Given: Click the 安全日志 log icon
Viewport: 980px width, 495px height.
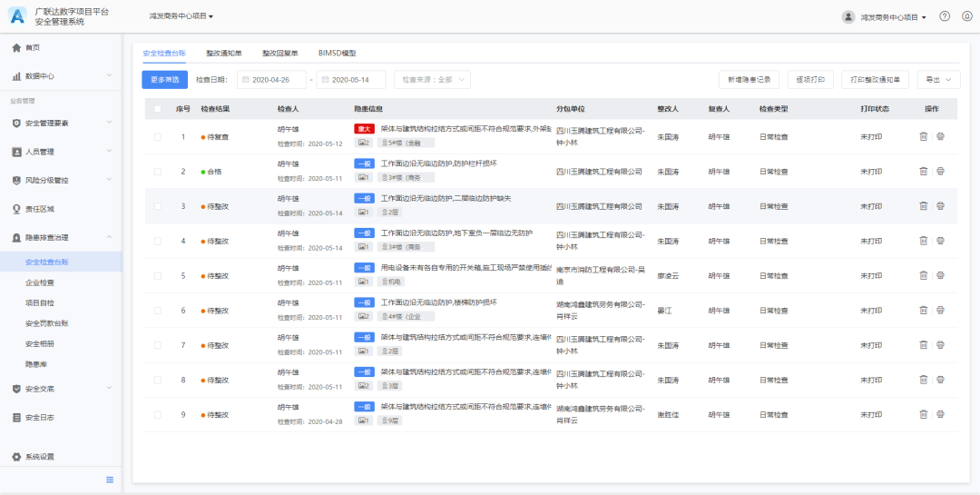Looking at the screenshot, I should click(17, 418).
